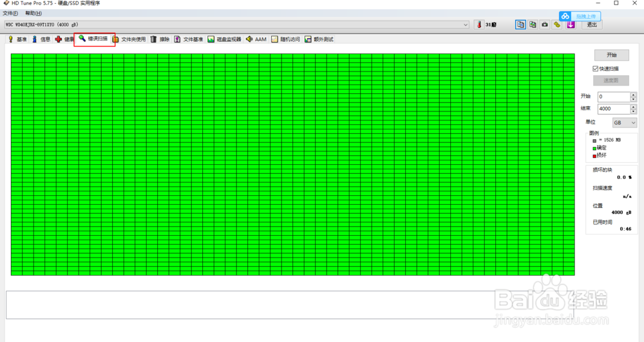This screenshot has width=644, height=342.
Task: Click the empty log text box below the grid
Action: pos(290,305)
